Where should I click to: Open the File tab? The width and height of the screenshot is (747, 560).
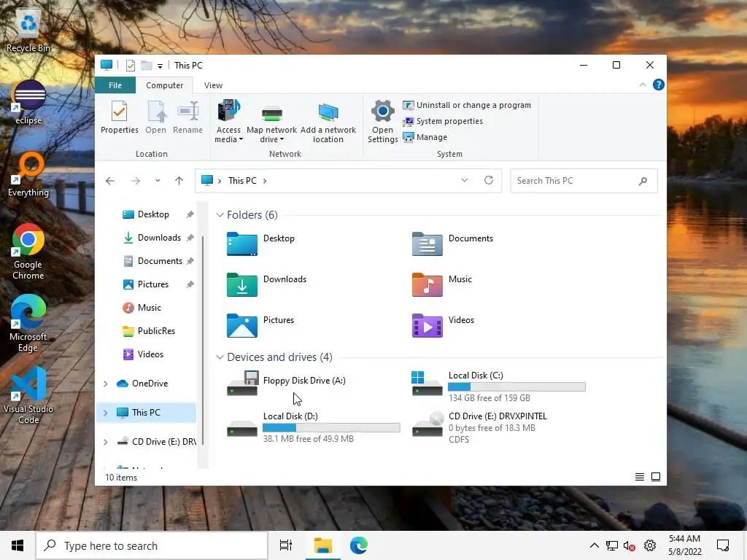coord(115,85)
